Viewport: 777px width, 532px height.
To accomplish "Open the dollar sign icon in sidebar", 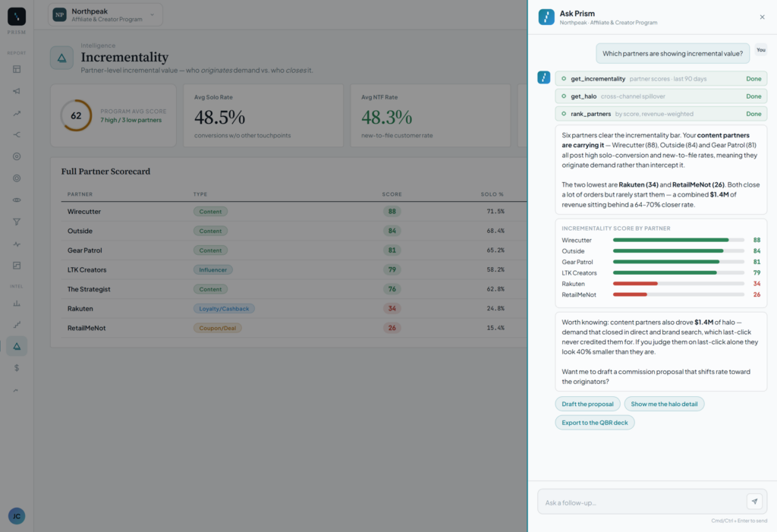I will click(17, 368).
